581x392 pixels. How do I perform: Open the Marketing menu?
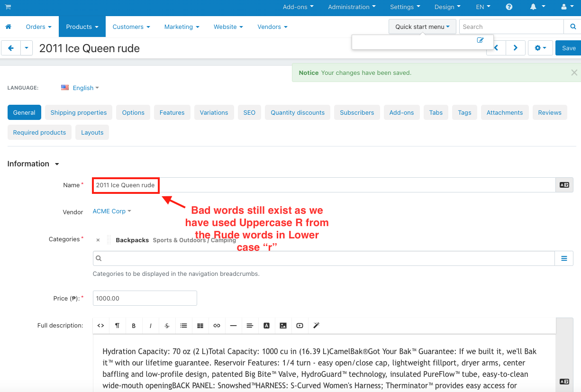[x=182, y=27]
